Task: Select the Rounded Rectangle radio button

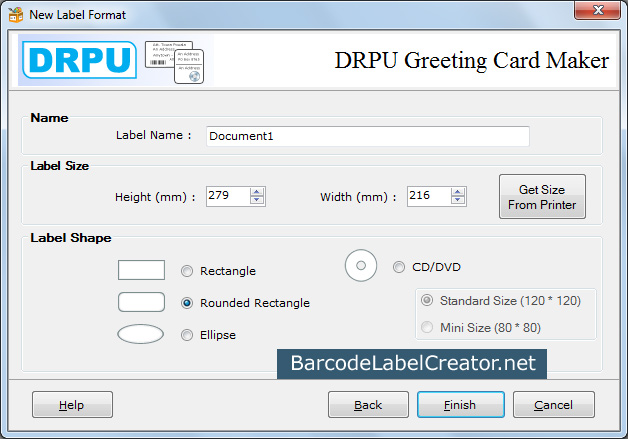Action: (x=187, y=303)
